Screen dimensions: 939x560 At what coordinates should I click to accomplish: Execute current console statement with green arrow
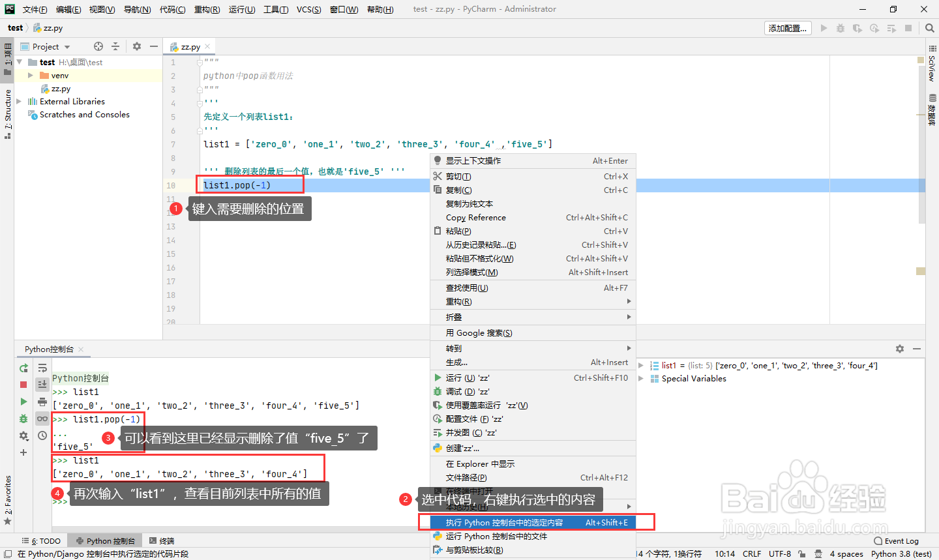click(23, 402)
